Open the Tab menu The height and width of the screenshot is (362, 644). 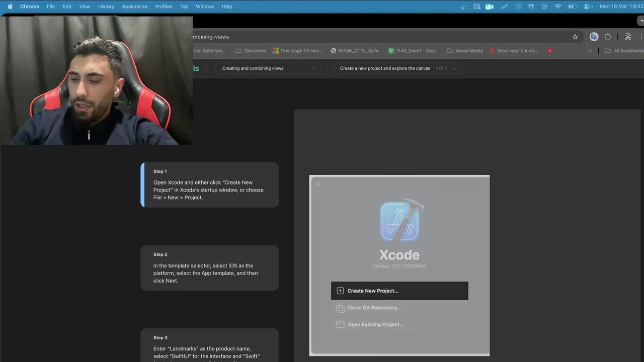[184, 7]
